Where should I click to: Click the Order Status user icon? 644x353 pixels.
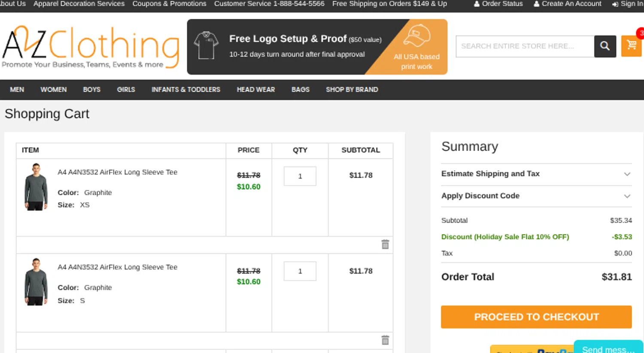tap(477, 4)
